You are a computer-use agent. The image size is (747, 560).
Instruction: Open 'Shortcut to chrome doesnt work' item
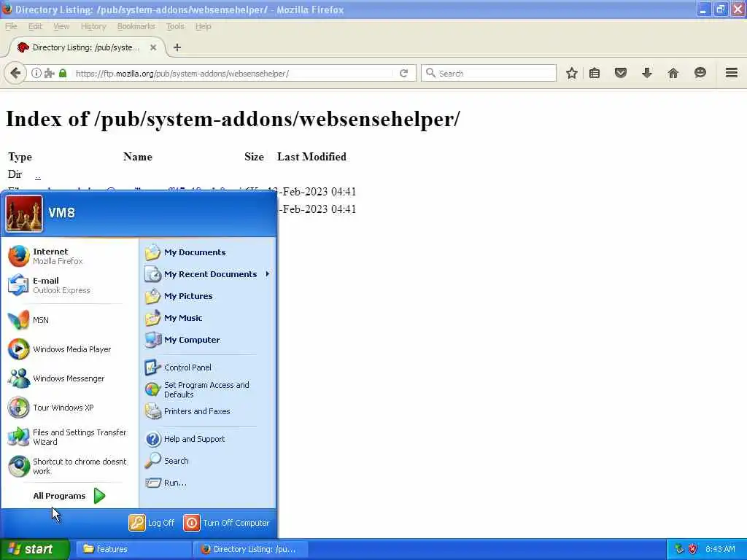click(69, 466)
